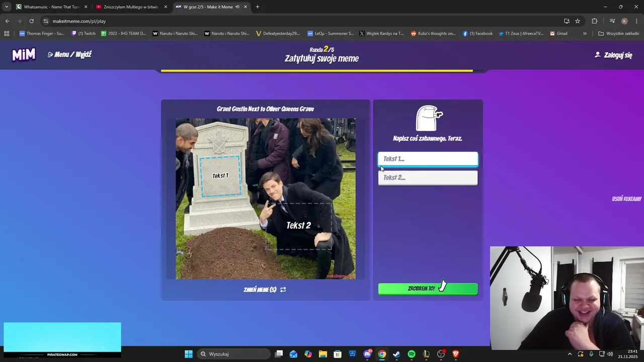Open the Facebook bookmark
The height and width of the screenshot is (362, 644).
[x=477, y=34]
